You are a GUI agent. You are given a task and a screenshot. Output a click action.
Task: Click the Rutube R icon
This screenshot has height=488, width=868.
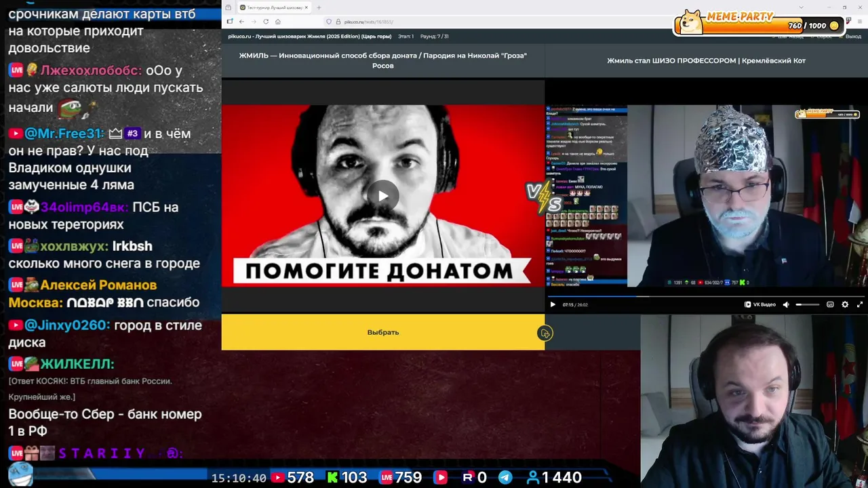pos(467,478)
